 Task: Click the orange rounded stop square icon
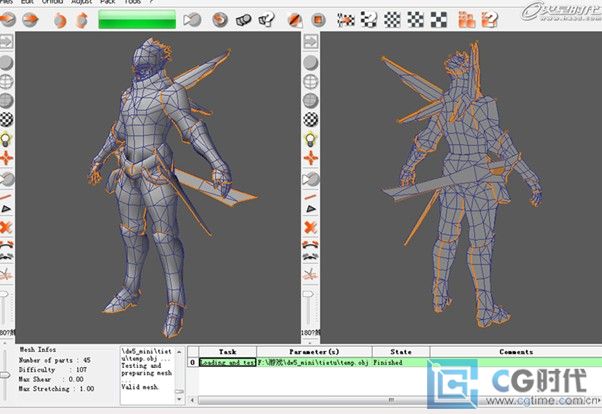pos(318,19)
